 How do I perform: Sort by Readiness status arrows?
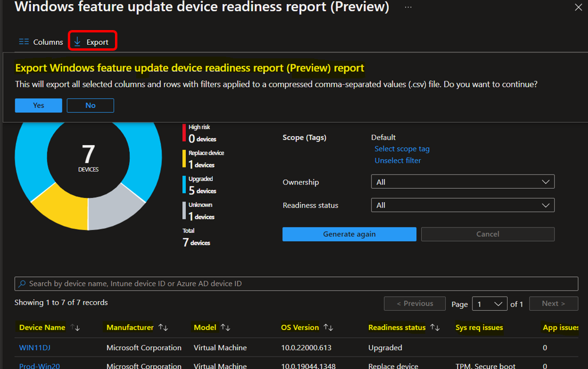point(435,327)
